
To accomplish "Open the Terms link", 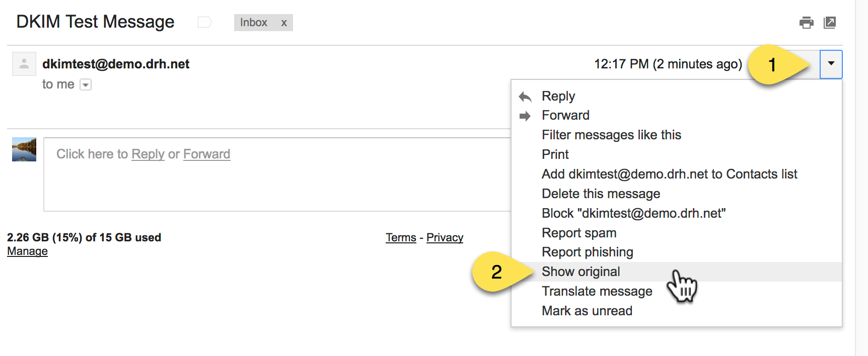I will click(401, 237).
